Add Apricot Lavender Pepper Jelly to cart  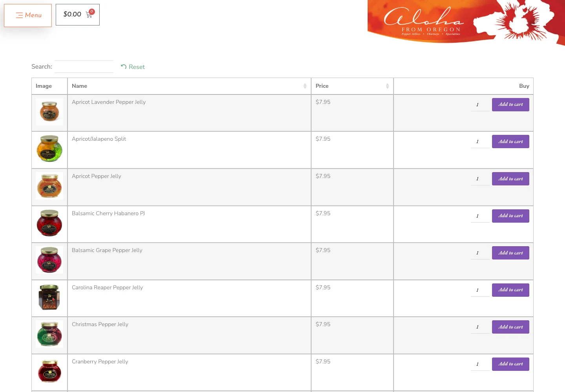point(510,105)
